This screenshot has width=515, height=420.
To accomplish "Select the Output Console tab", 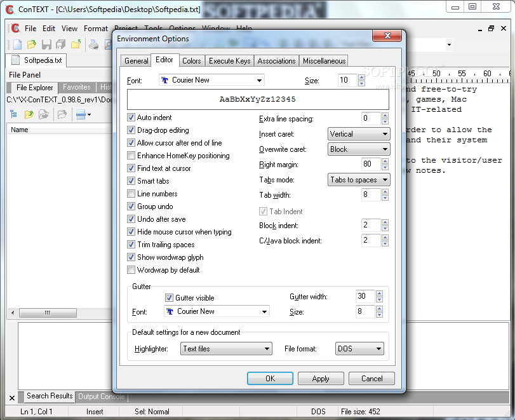I will pyautogui.click(x=102, y=396).
